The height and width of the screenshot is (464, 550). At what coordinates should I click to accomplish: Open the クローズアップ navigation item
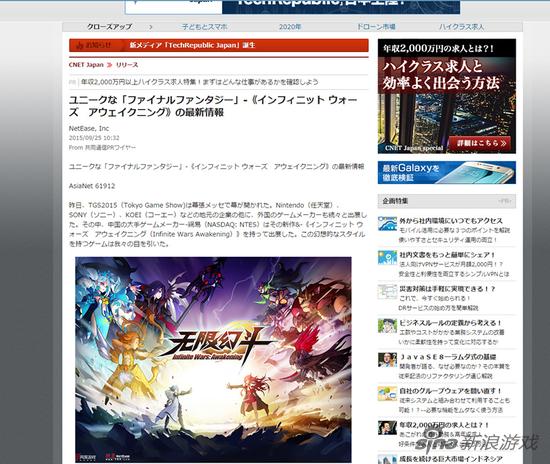(109, 27)
